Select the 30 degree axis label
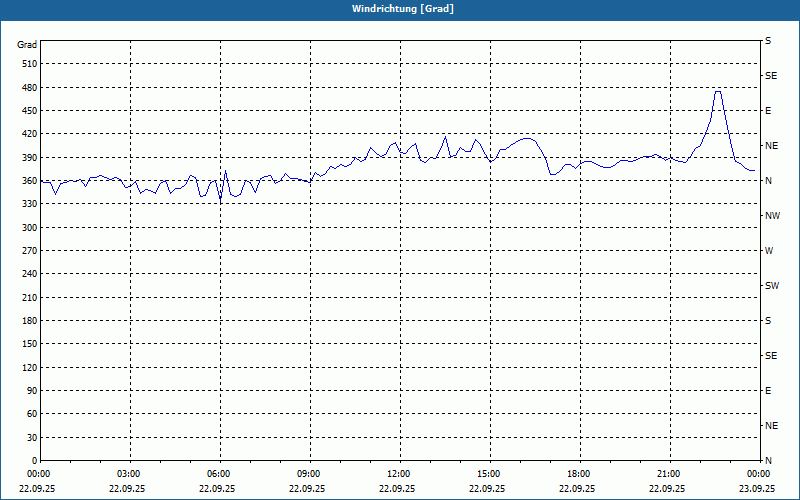 pyautogui.click(x=32, y=438)
